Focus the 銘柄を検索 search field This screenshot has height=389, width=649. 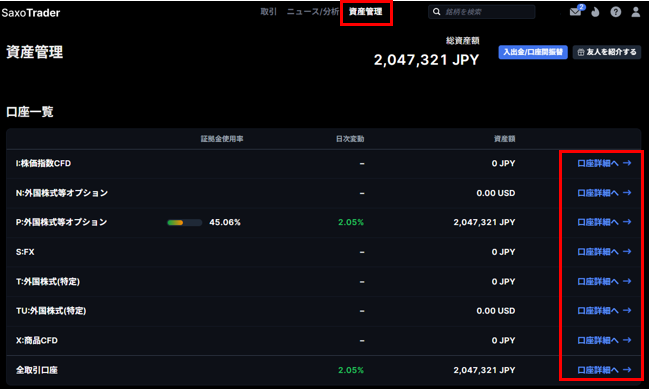tap(481, 12)
